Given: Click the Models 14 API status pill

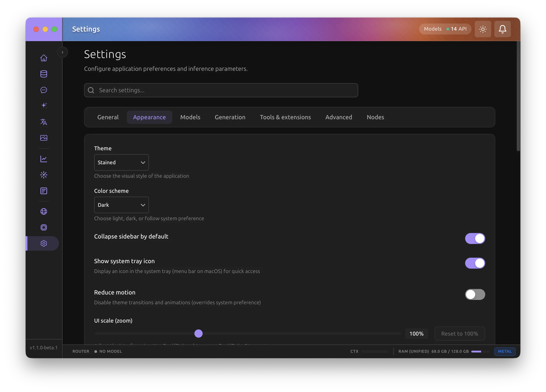Looking at the screenshot, I should point(445,29).
